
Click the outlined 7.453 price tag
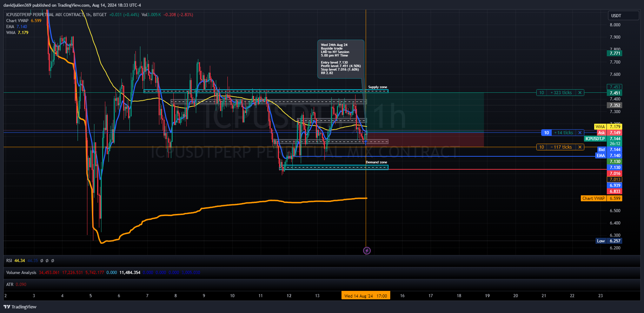[615, 87]
